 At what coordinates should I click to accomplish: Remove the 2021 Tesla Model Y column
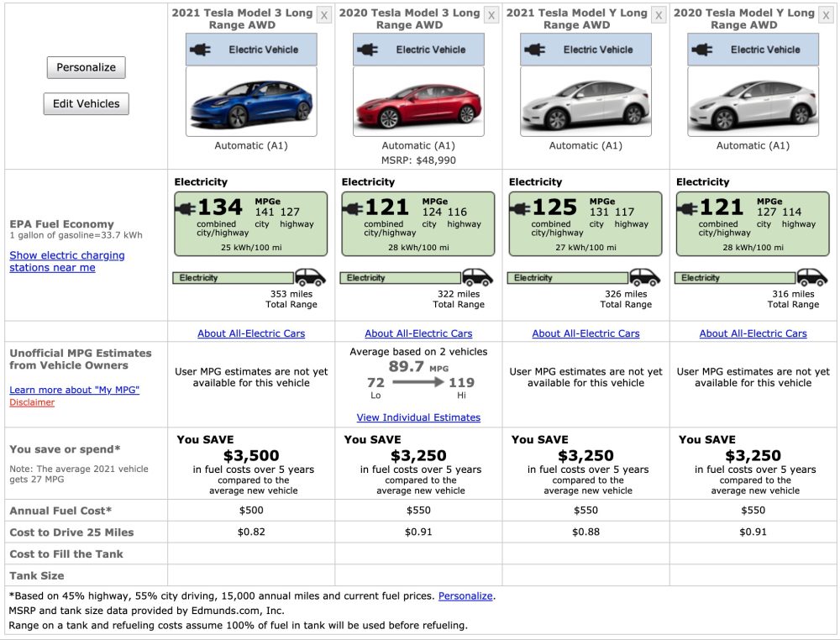coord(659,16)
